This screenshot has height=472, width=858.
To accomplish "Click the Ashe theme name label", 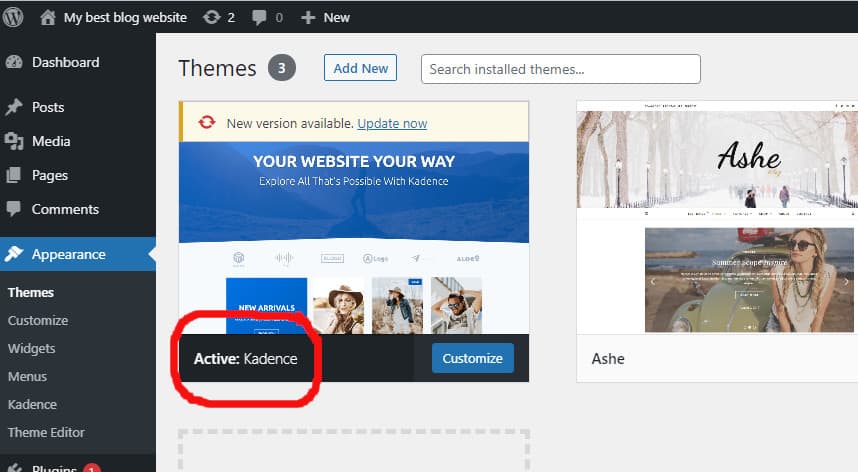I will (608, 359).
